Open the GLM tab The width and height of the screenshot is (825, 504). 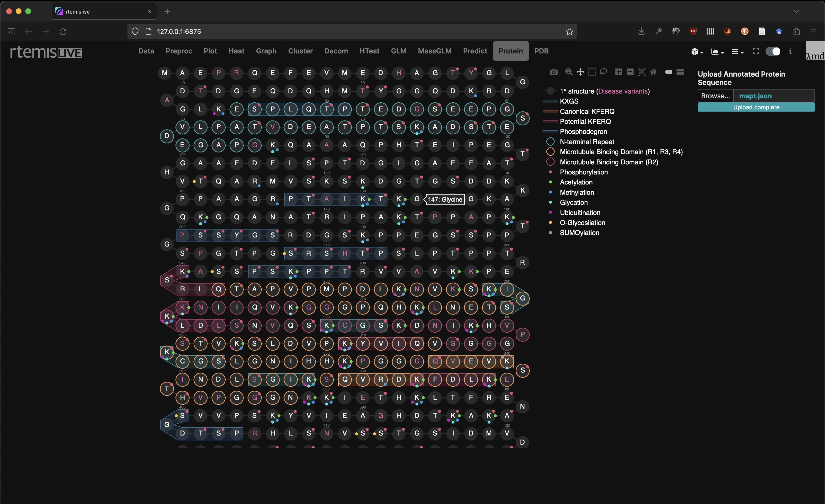(398, 51)
